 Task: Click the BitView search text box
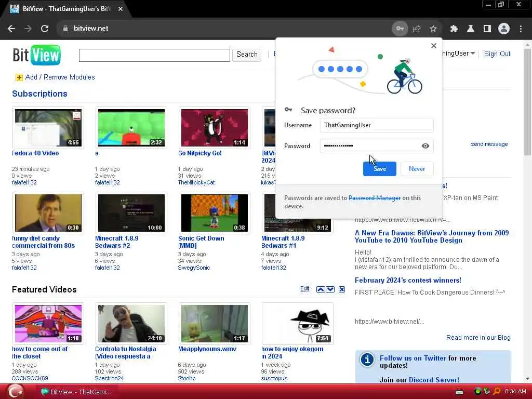point(154,55)
